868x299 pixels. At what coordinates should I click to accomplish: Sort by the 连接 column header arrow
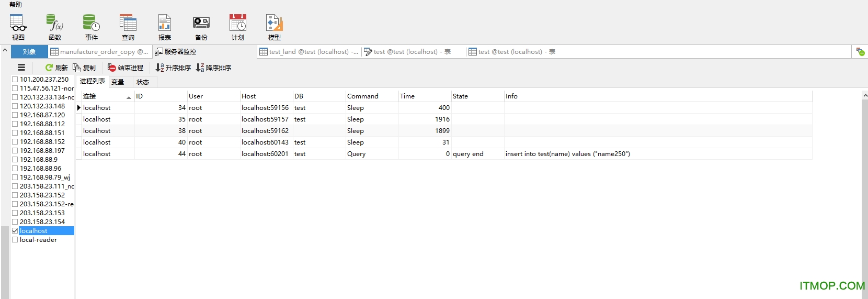[x=129, y=97]
